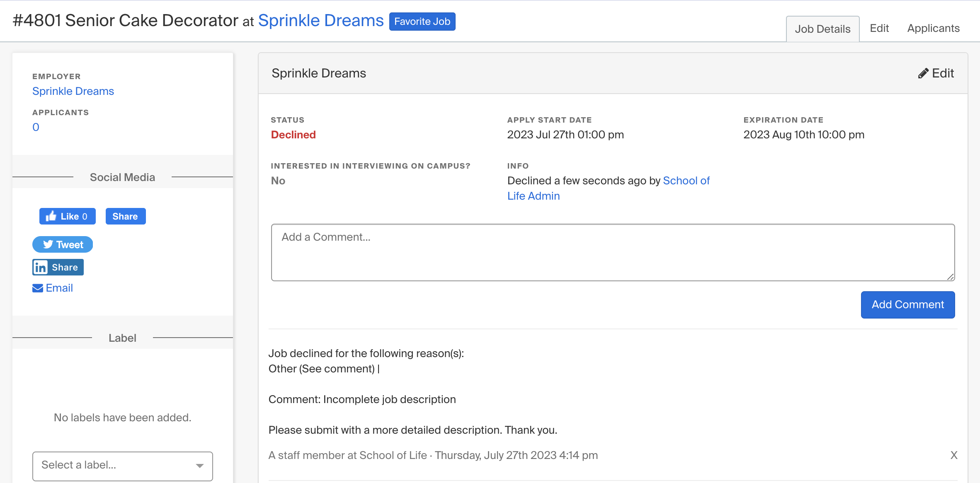Focus the Add a Comment text area
This screenshot has height=483, width=980.
point(613,252)
